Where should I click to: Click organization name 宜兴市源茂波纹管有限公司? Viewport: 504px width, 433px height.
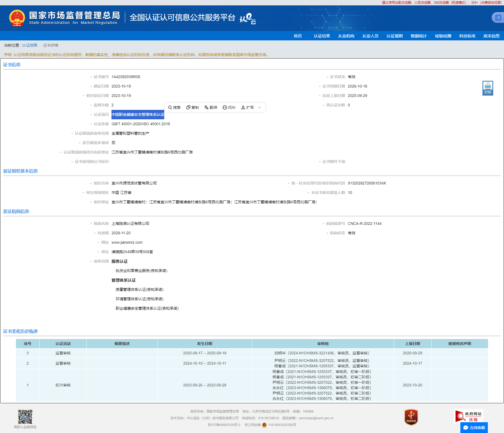coord(134,183)
